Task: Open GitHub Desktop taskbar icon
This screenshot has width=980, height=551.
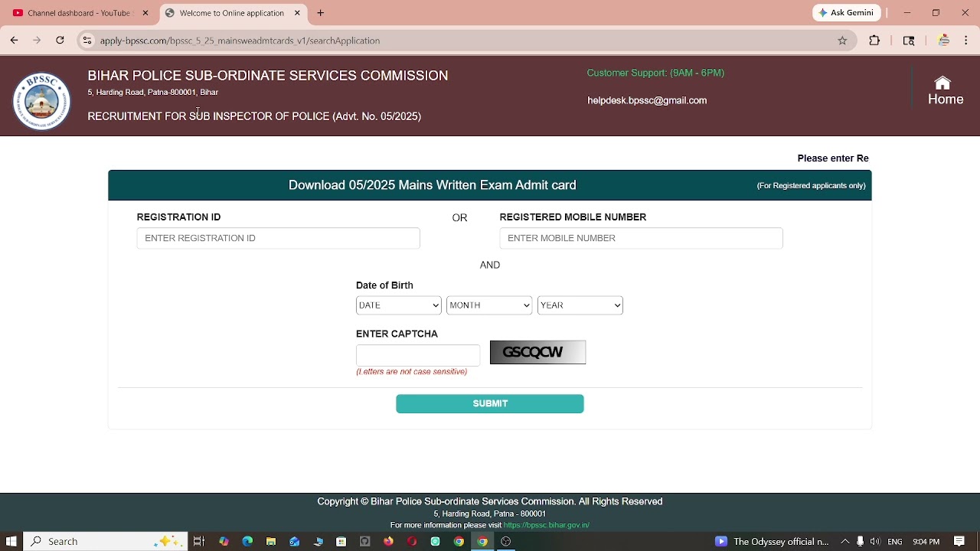Action: tap(365, 541)
